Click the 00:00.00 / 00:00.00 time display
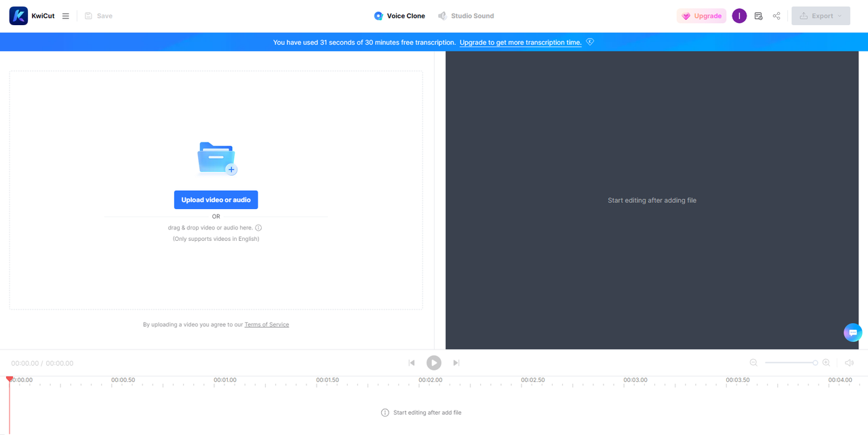The image size is (868, 435). tap(42, 363)
